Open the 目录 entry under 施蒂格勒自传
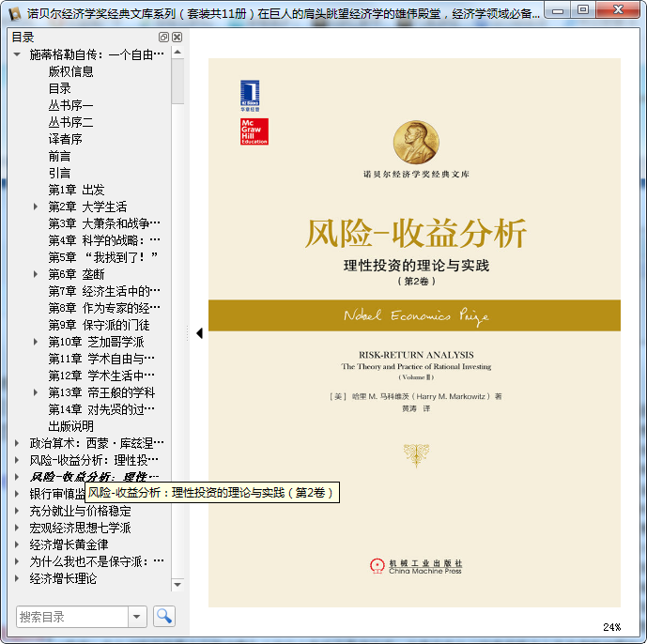647x644 pixels. pyautogui.click(x=60, y=88)
